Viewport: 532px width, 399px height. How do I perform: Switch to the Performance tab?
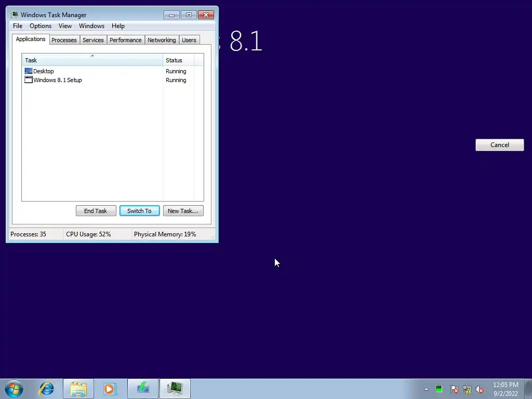[126, 40]
